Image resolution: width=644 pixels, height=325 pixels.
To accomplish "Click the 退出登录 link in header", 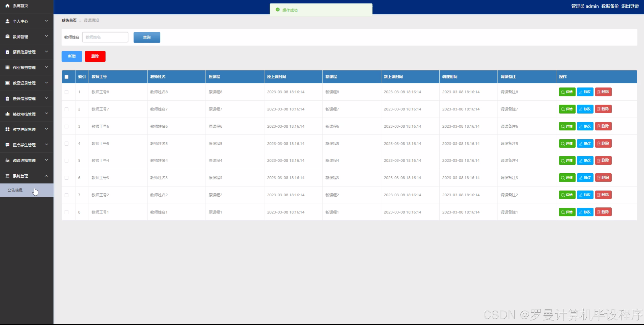I will tap(630, 6).
